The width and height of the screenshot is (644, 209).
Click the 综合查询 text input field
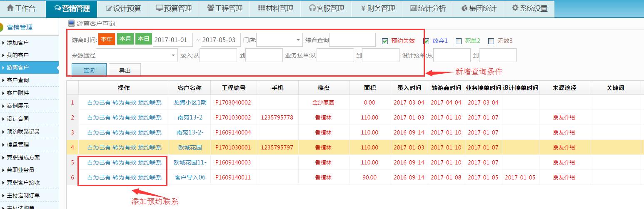pyautogui.click(x=352, y=40)
